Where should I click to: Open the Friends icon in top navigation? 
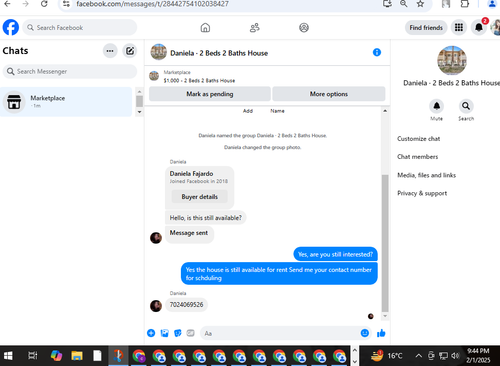[255, 28]
